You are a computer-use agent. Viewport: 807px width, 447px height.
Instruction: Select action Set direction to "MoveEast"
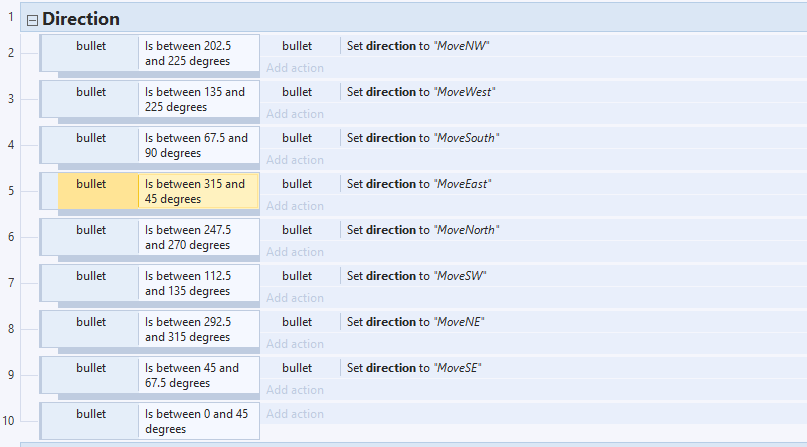coord(419,184)
